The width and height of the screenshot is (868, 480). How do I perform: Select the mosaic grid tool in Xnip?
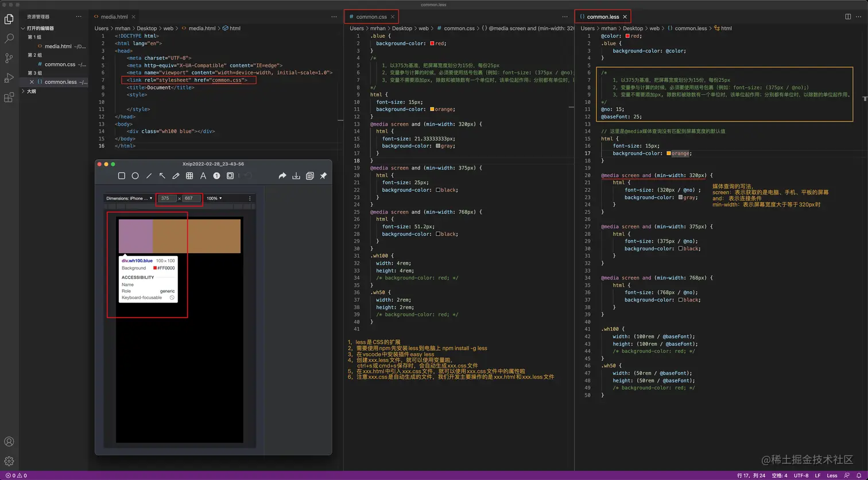pyautogui.click(x=189, y=176)
